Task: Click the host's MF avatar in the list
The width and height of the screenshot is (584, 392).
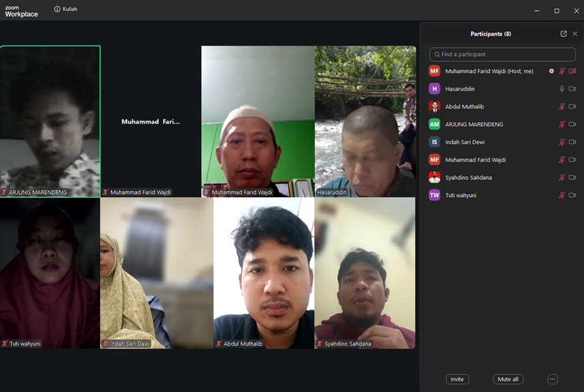Action: [434, 71]
